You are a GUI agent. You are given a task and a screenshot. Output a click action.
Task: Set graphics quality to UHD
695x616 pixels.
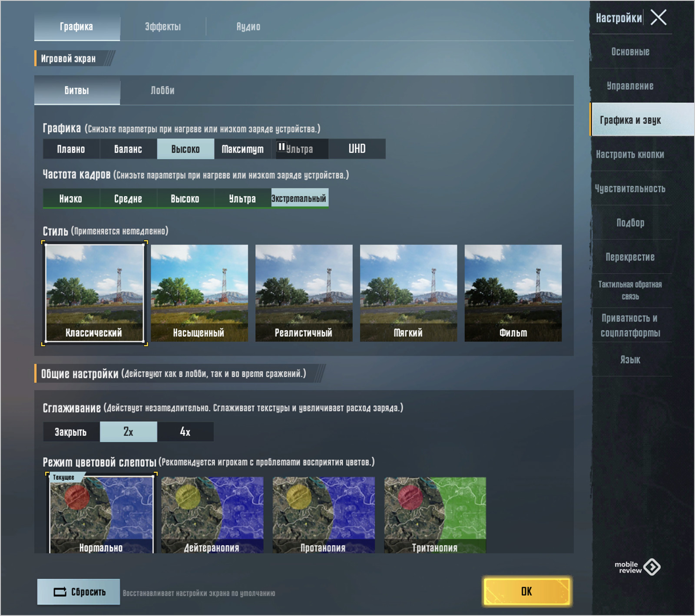[357, 149]
